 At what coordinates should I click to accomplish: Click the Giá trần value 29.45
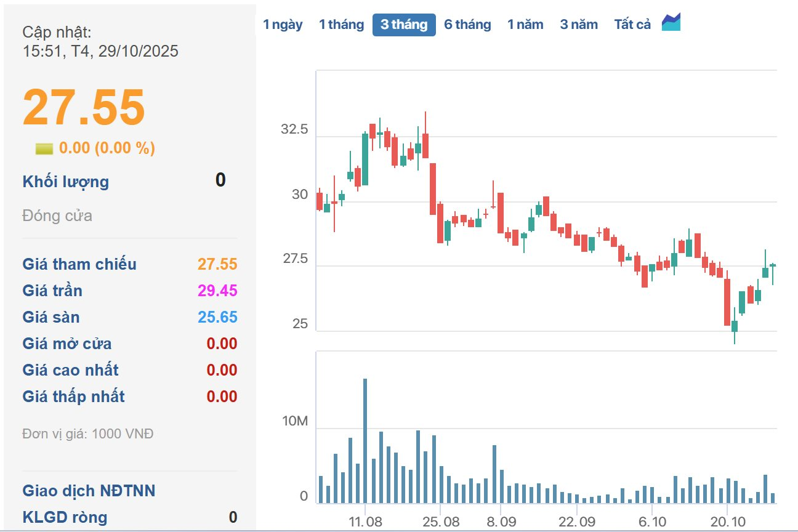coord(217,291)
